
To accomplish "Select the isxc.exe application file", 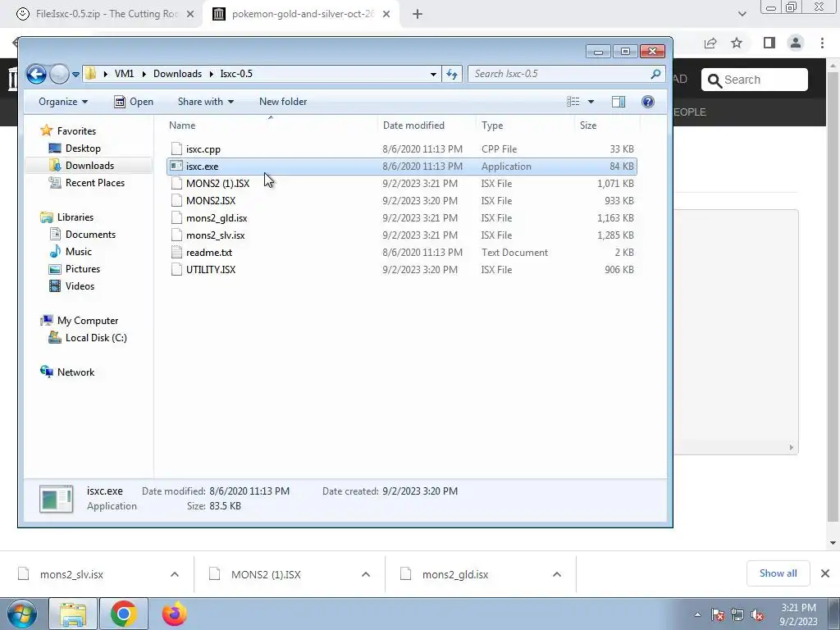I will point(402,166).
